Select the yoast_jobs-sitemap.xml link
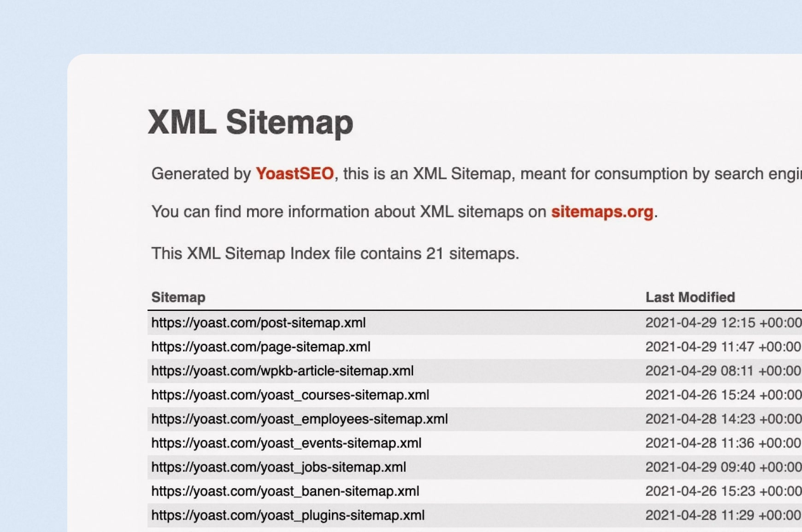This screenshot has height=532, width=802. tap(278, 467)
